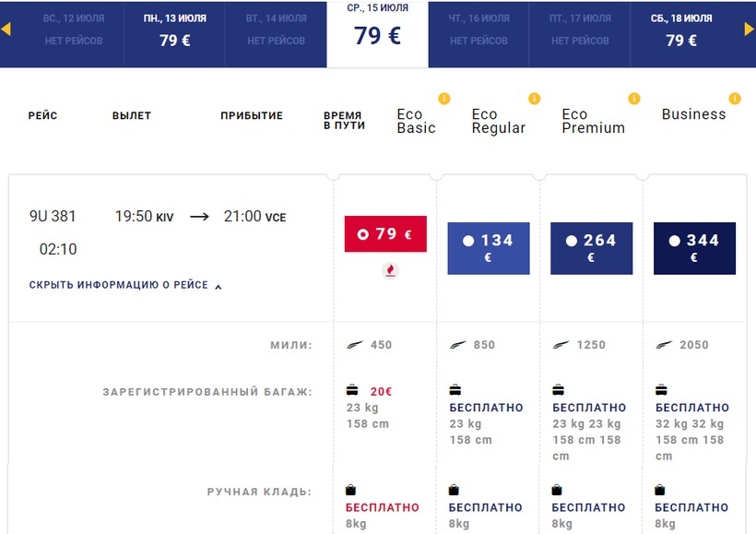Choose the 264 € Eco Premium fare
This screenshot has height=534, width=756.
tap(592, 248)
